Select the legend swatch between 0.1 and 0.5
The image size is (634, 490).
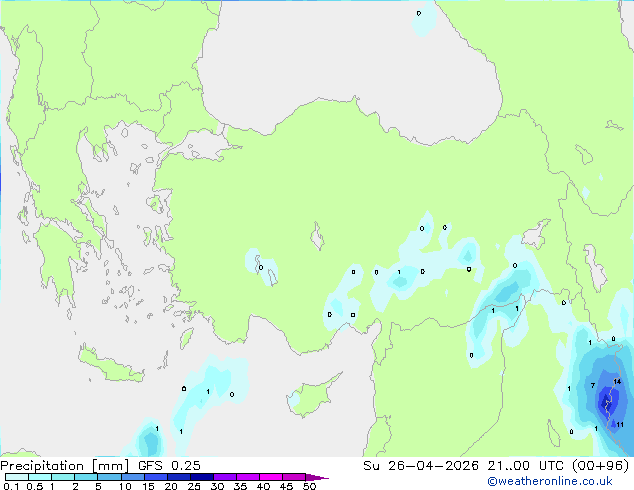(x=17, y=477)
